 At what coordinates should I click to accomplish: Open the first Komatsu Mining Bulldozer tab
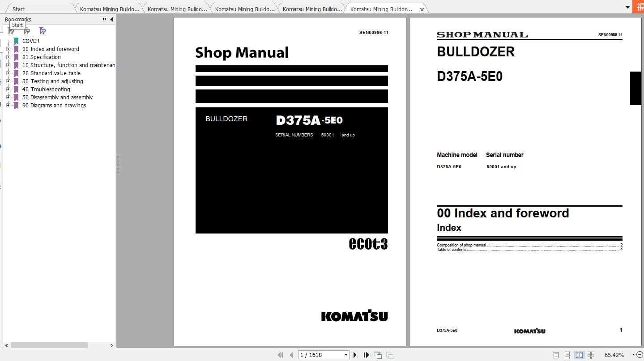tap(109, 8)
